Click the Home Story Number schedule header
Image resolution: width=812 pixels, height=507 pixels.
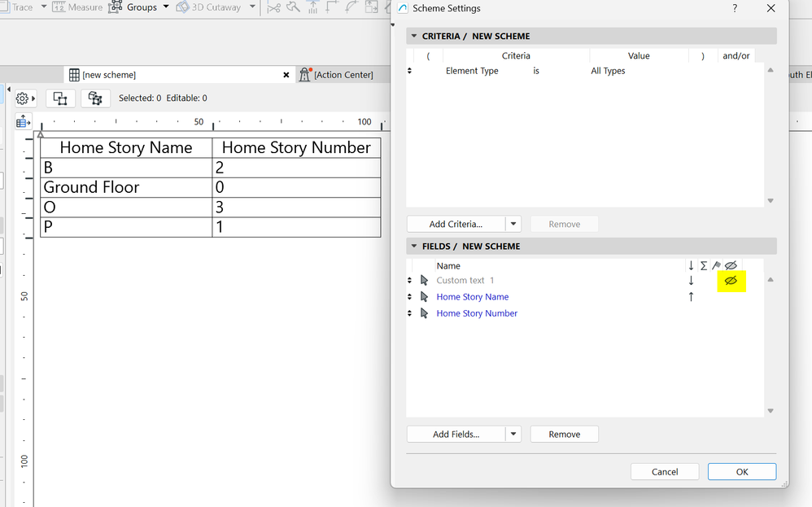click(x=297, y=147)
